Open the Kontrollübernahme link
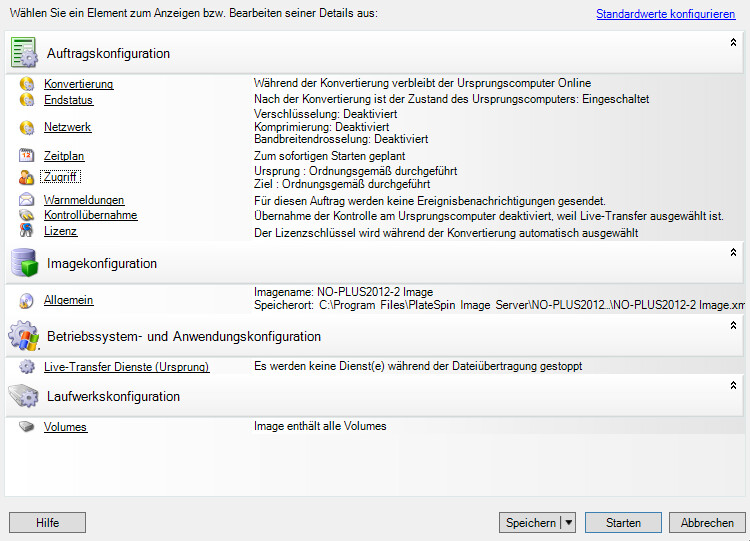 pos(90,215)
